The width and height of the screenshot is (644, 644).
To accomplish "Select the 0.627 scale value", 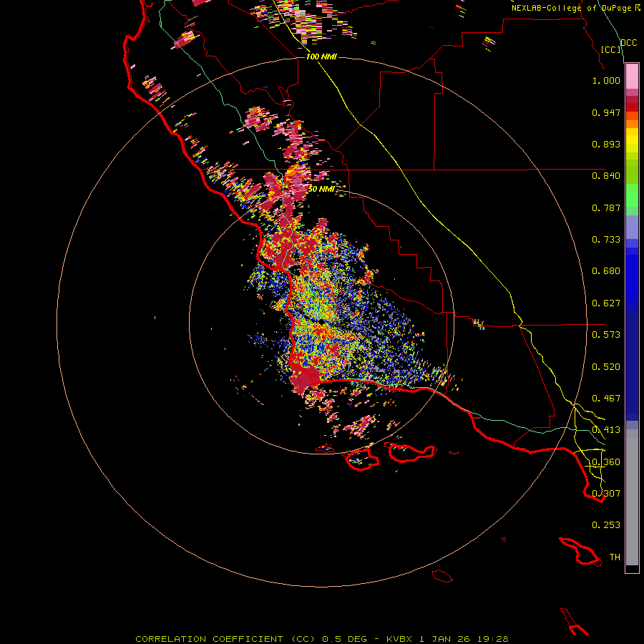I will point(606,303).
